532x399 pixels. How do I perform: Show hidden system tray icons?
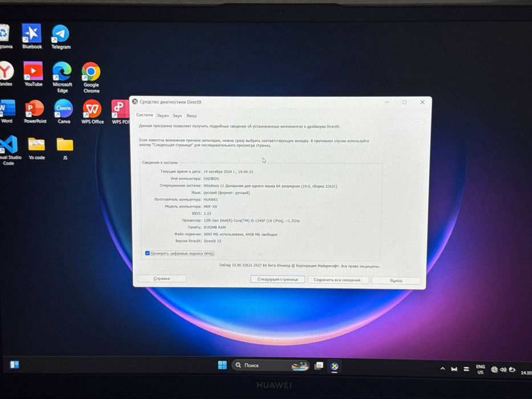[442, 369]
